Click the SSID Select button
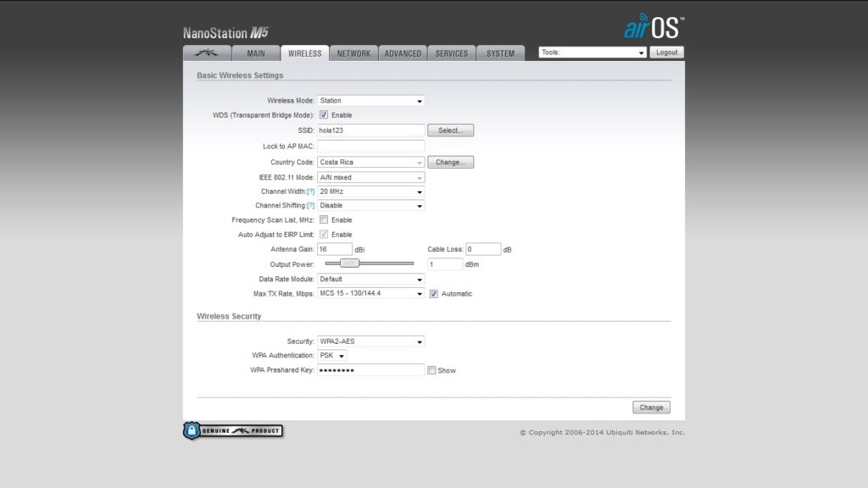The width and height of the screenshot is (868, 488). pos(451,130)
